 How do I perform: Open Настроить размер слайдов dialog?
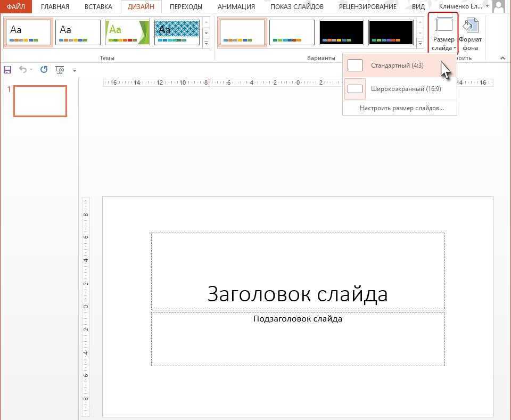pos(401,108)
